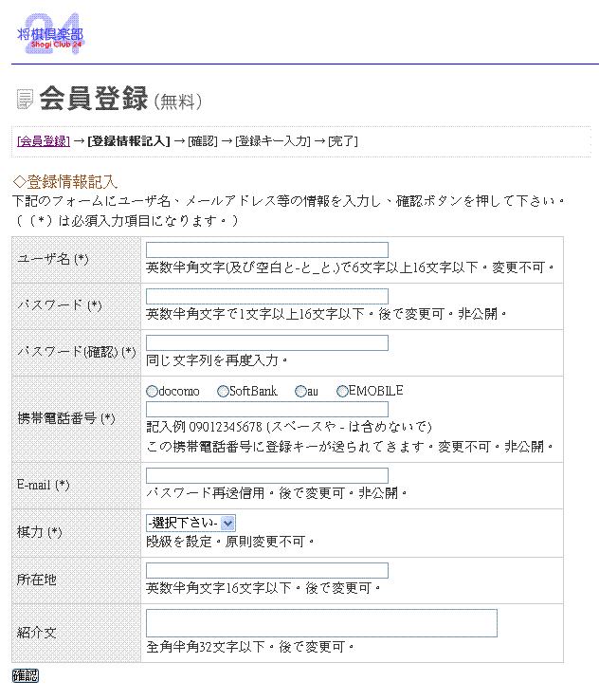
Task: Focus the E-mail input field
Action: tap(267, 475)
